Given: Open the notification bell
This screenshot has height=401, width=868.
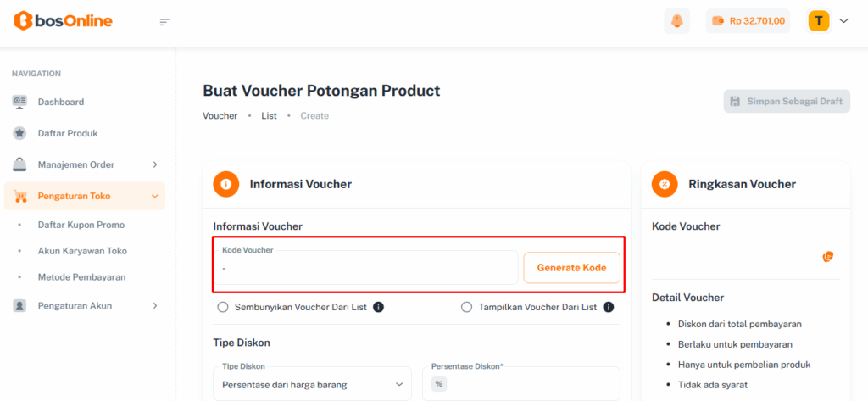Looking at the screenshot, I should tap(676, 21).
